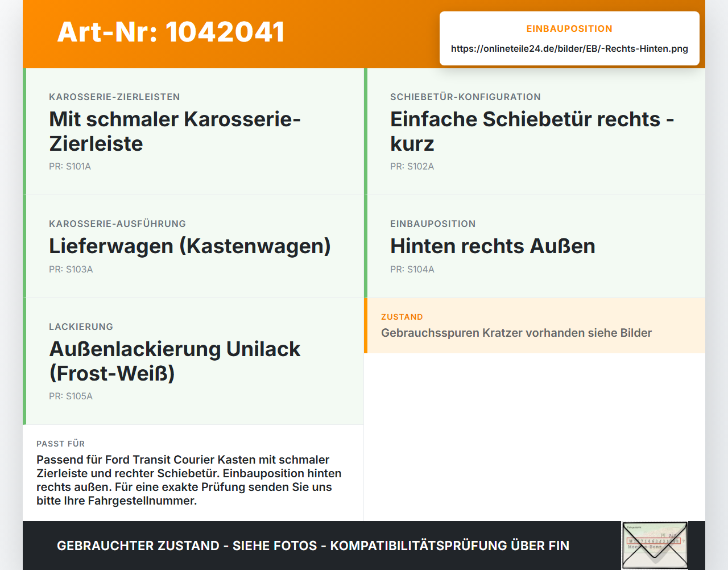Click the Karosserie-Ausführung section label
The width and height of the screenshot is (728, 570).
(117, 224)
